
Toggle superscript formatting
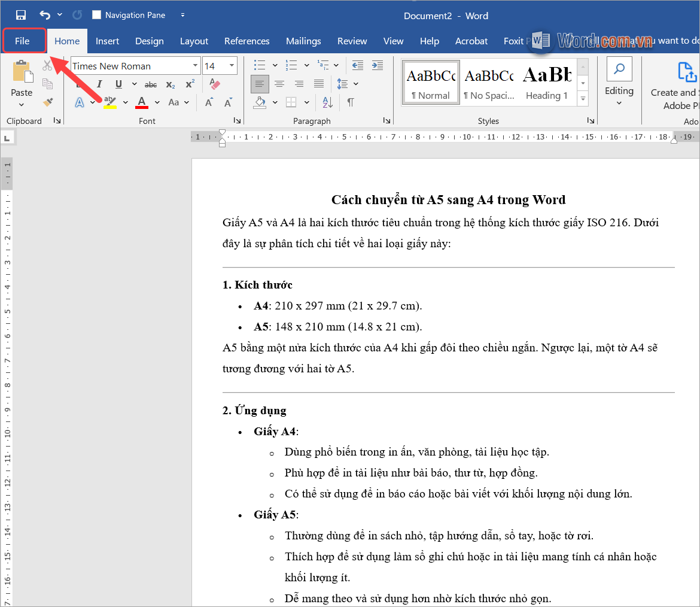pos(190,84)
